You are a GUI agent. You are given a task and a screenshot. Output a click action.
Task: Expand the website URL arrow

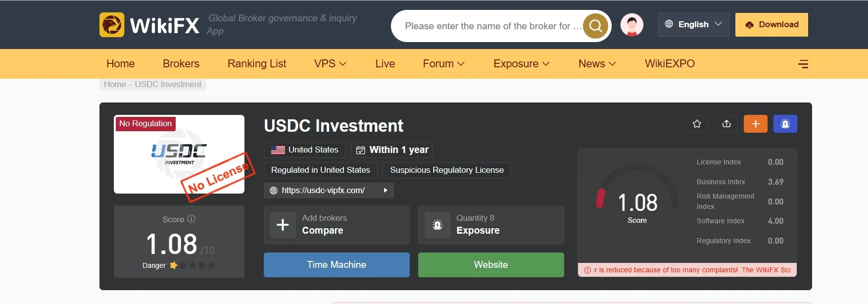pos(386,190)
